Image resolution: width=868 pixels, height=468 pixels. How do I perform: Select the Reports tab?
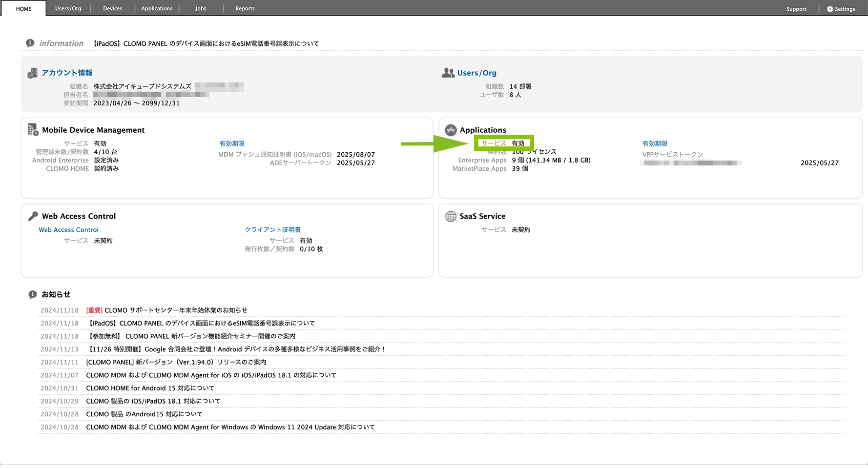[245, 9]
